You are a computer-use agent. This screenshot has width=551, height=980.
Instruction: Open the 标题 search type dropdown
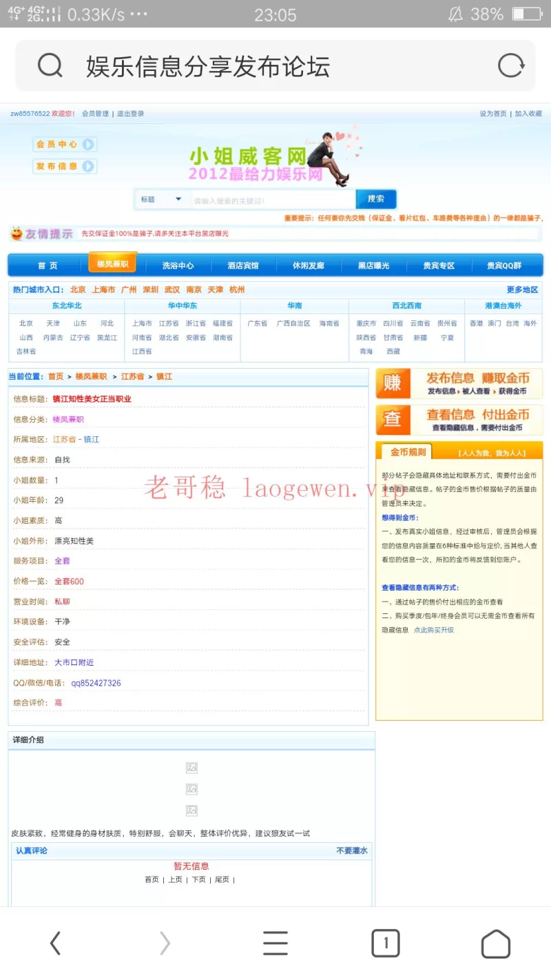[161, 199]
